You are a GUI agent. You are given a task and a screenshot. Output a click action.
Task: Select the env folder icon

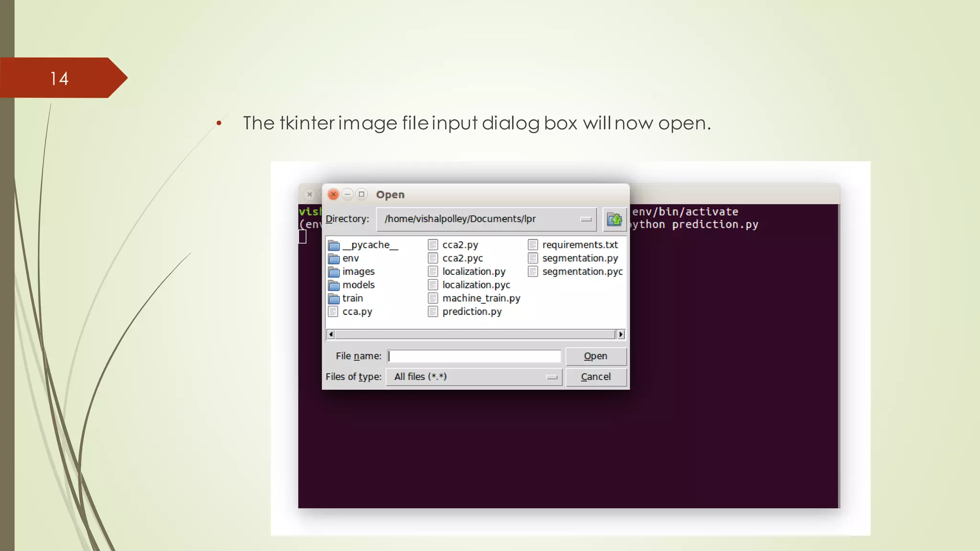click(x=334, y=259)
